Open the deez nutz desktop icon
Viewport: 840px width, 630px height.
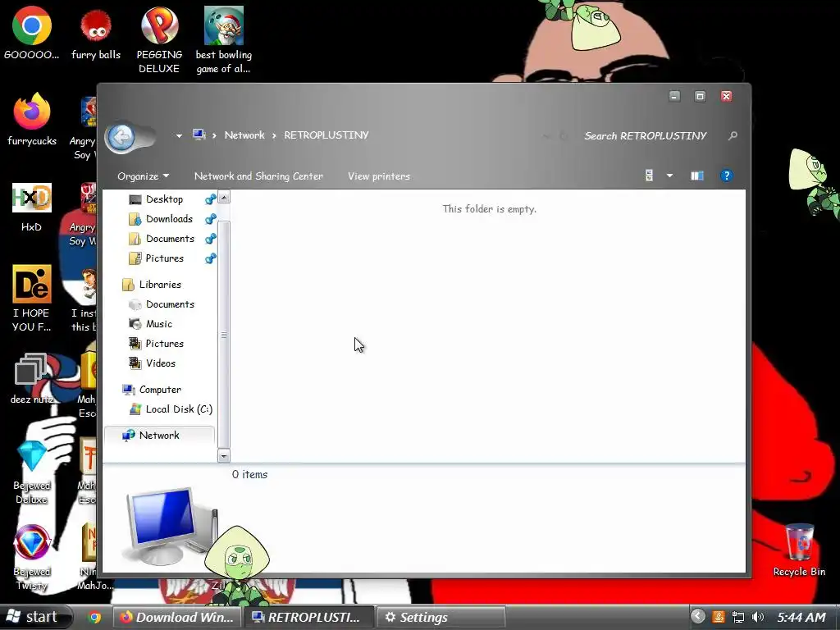pyautogui.click(x=32, y=377)
